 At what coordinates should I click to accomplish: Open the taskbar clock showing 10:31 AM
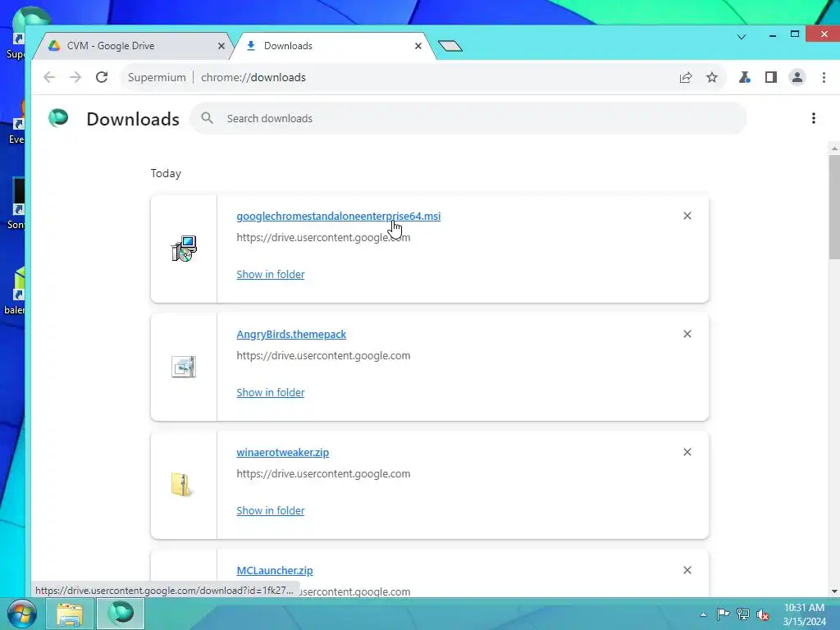(804, 614)
